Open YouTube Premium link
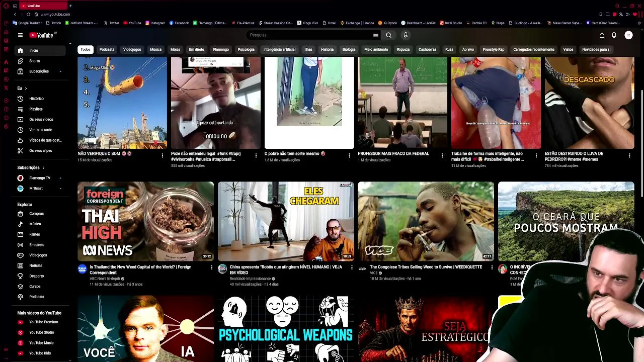 coord(40,322)
